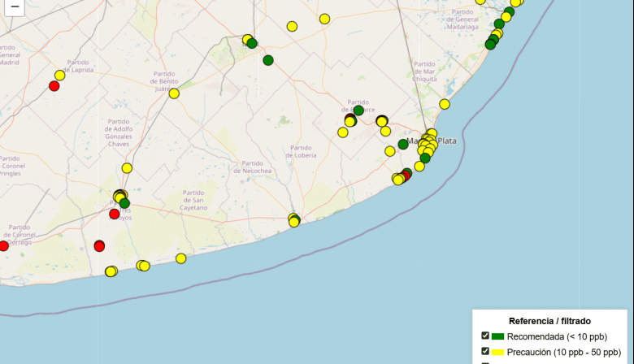Open the green marker at the bottom of the Mar del Plata cluster
The image size is (634, 364).
425,158
